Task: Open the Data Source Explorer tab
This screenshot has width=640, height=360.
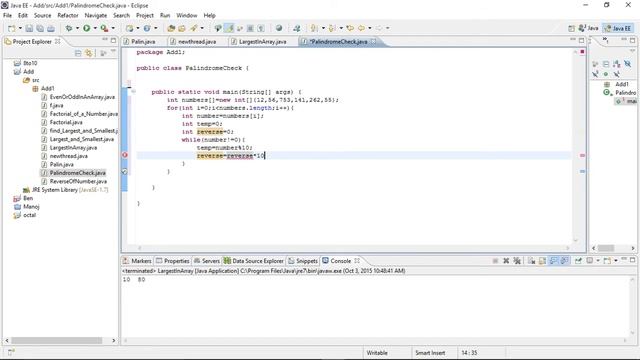Action: (x=254, y=261)
